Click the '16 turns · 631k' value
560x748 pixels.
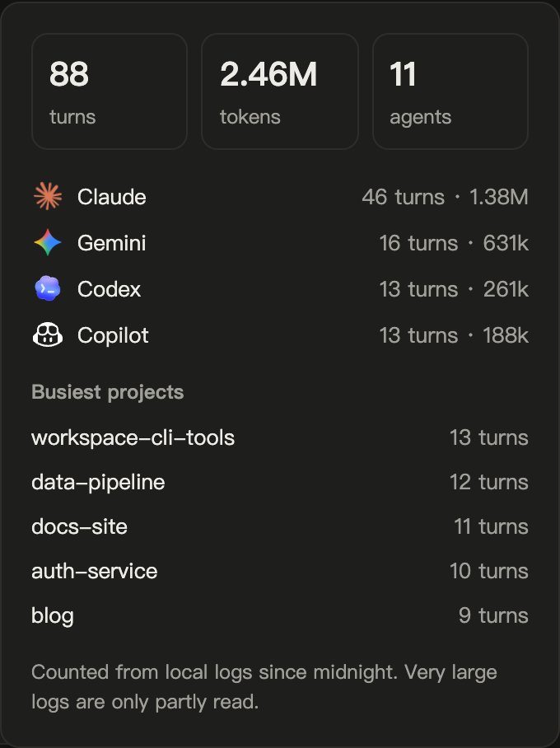click(454, 243)
